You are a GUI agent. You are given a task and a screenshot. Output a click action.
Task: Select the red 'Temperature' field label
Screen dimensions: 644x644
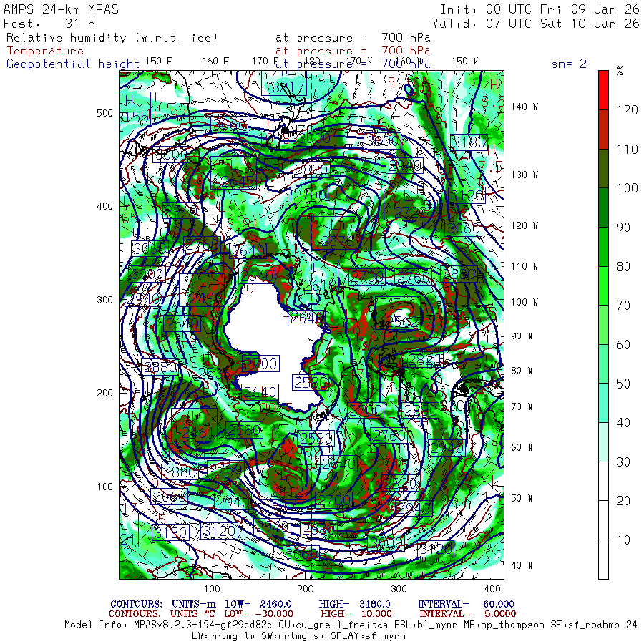[x=45, y=51]
